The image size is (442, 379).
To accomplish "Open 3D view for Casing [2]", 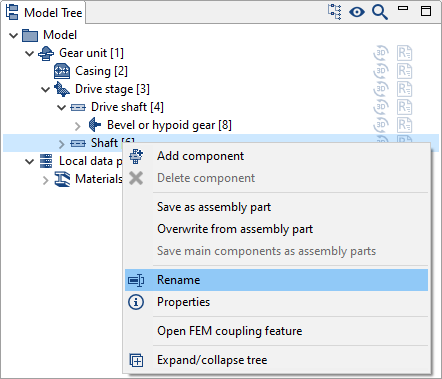I will coord(381,71).
